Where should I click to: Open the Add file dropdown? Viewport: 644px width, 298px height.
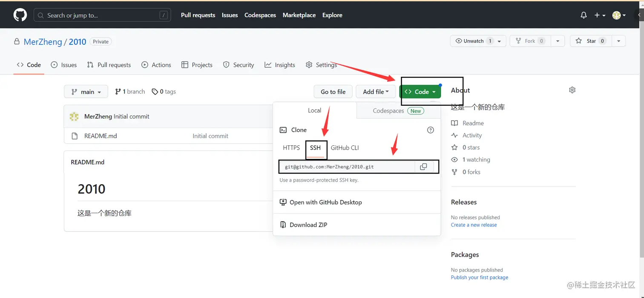[376, 92]
